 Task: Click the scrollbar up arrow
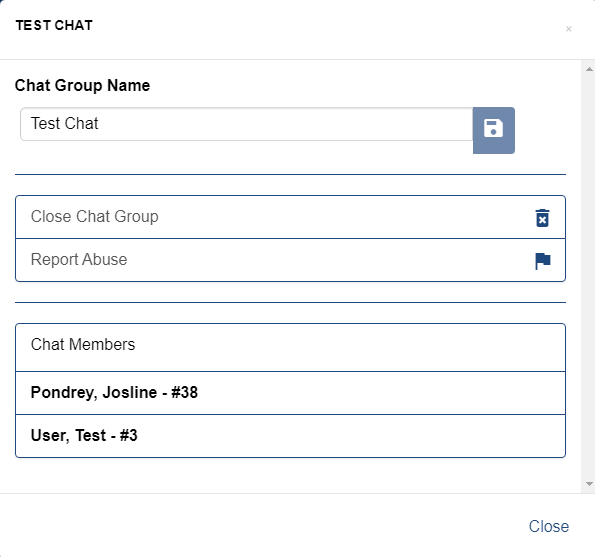pos(589,69)
